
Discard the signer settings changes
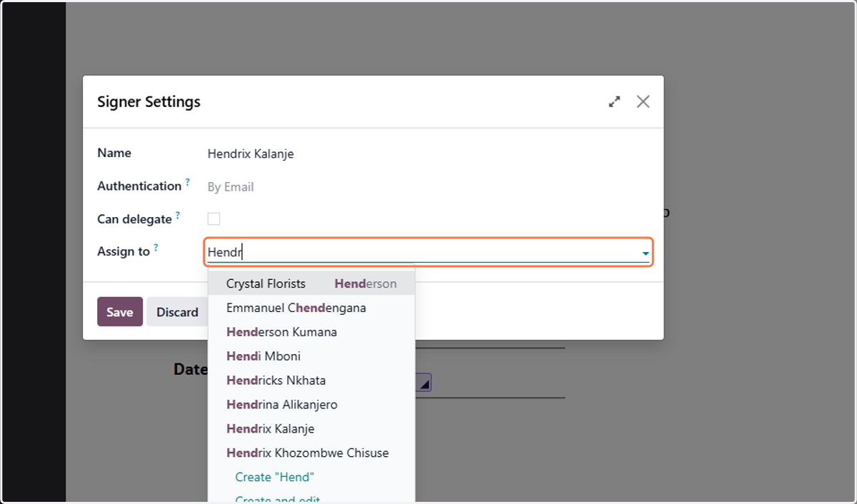pos(177,312)
